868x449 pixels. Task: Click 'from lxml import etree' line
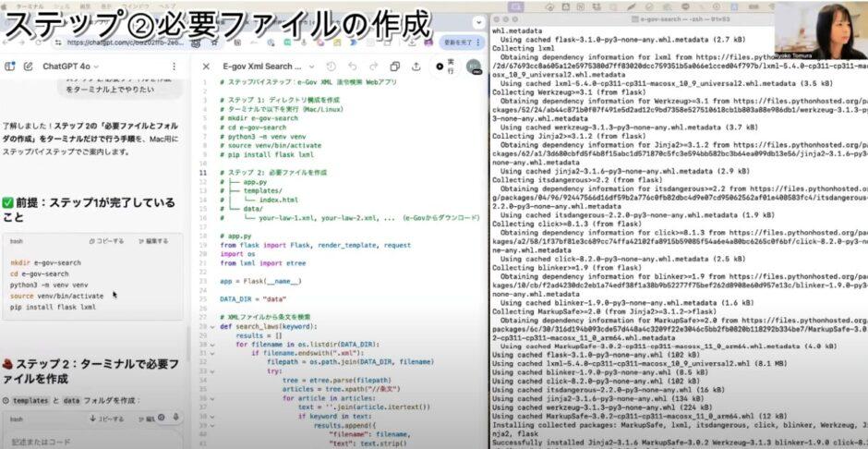[x=262, y=263]
